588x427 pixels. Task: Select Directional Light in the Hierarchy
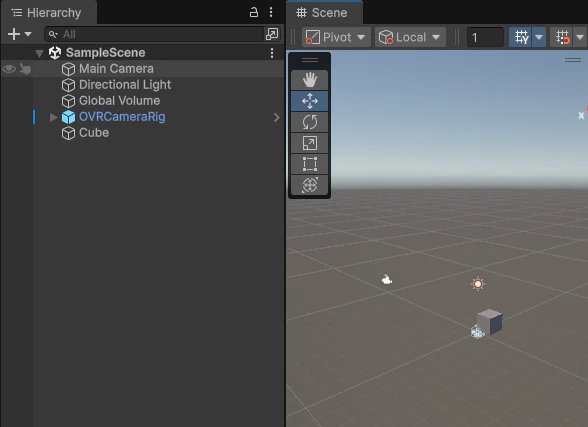125,85
